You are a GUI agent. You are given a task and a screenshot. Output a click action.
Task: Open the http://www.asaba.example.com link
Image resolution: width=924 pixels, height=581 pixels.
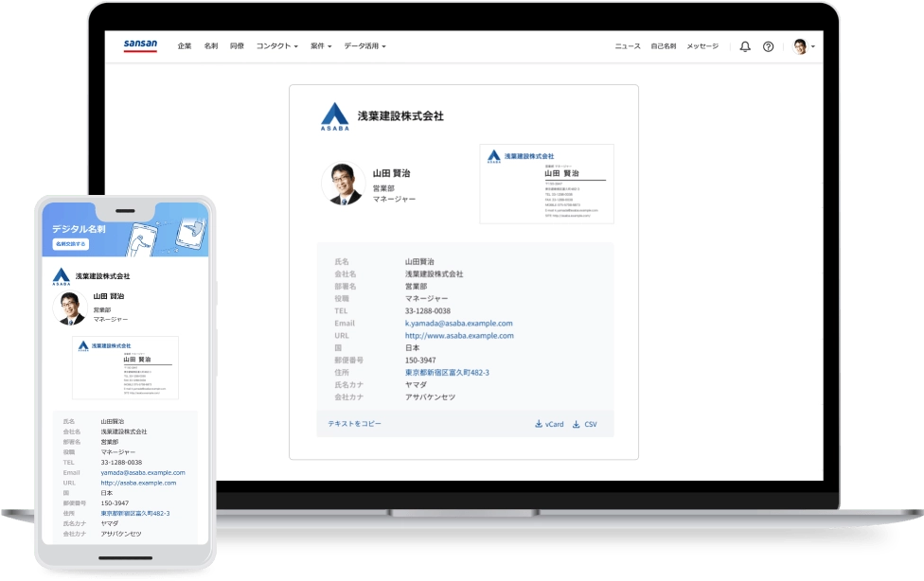[459, 335]
